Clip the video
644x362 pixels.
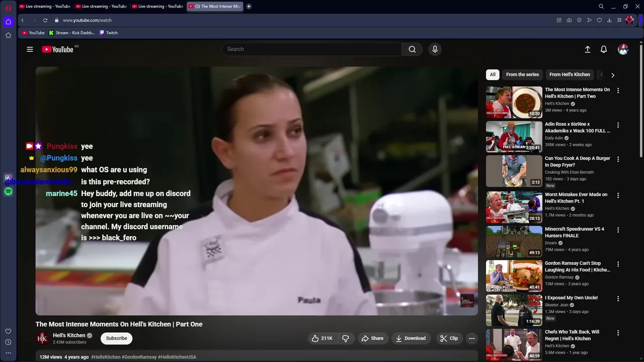[449, 338]
